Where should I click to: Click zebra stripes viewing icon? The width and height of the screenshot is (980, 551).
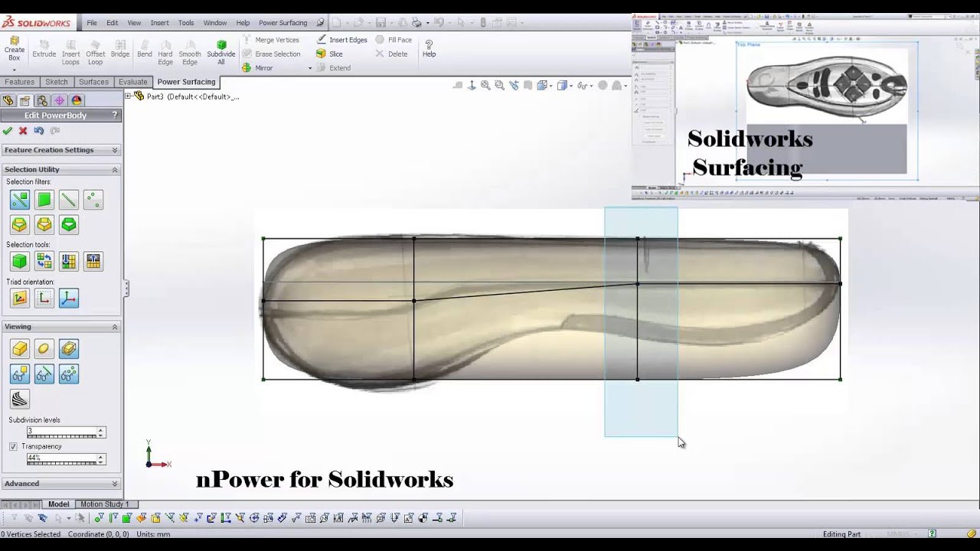pyautogui.click(x=20, y=399)
